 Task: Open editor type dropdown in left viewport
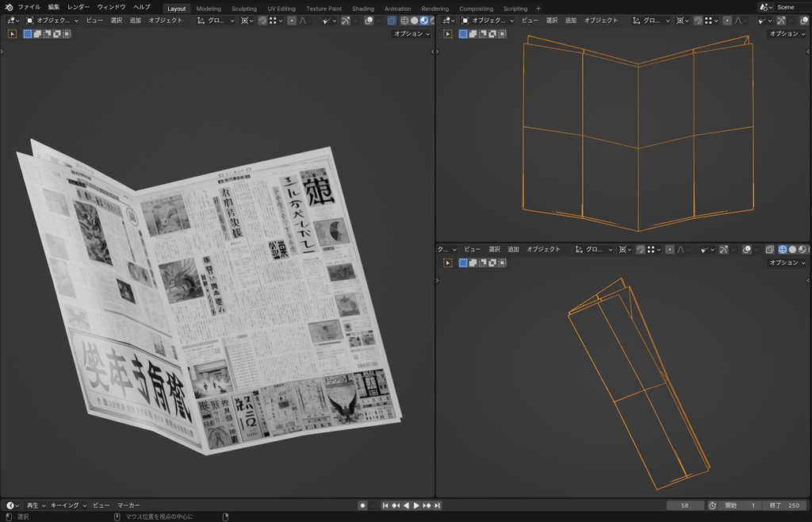coord(13,21)
